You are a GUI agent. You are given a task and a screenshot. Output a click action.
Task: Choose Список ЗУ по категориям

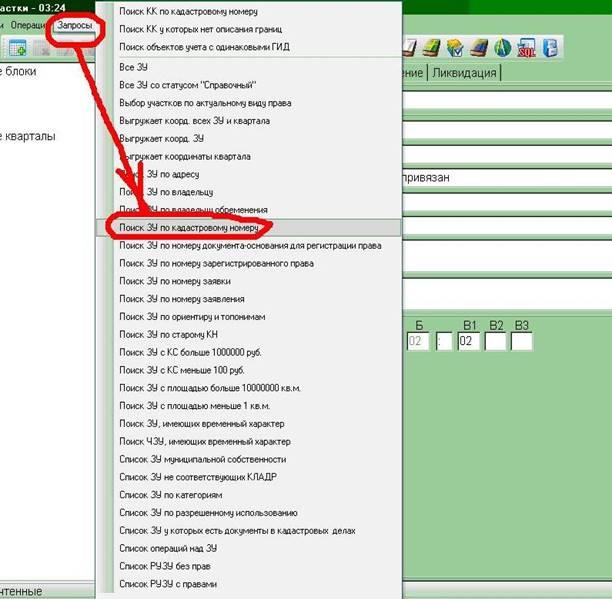pyautogui.click(x=170, y=494)
